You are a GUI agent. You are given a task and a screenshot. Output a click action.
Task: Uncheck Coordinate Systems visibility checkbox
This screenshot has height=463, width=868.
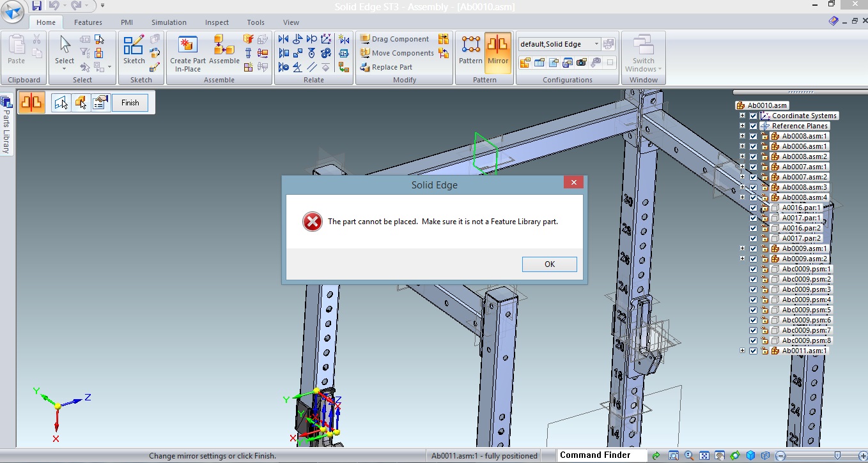coord(753,116)
